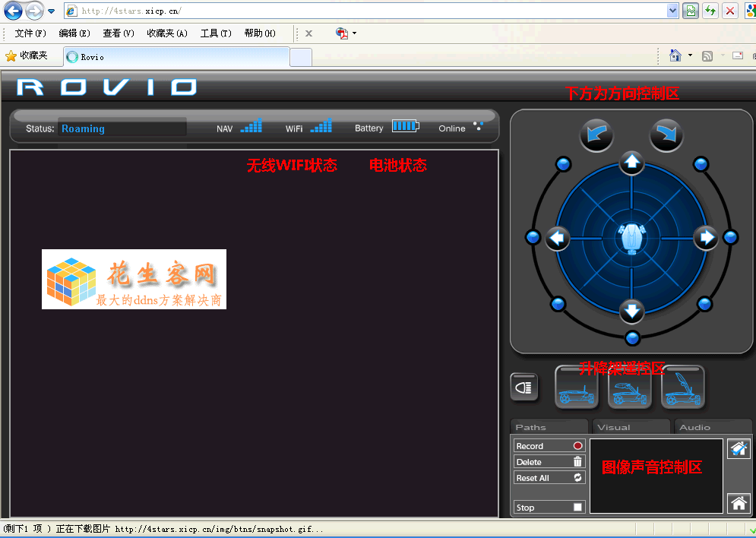756x538 pixels.
Task: Click the Online status indicator
Action: click(x=478, y=126)
